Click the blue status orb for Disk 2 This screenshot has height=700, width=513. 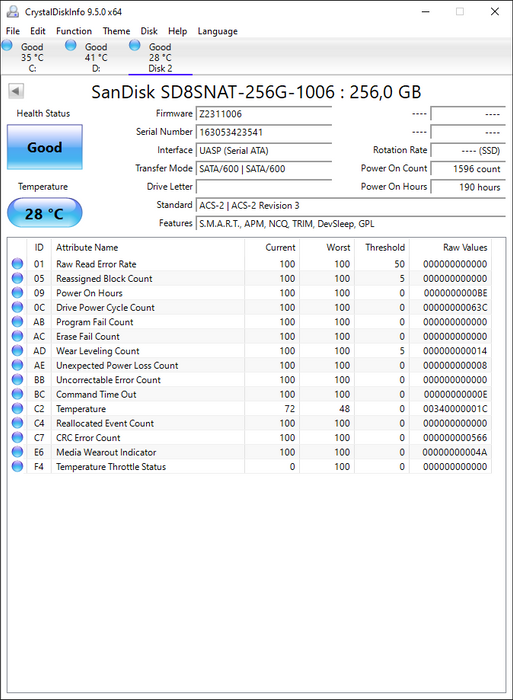pyautogui.click(x=134, y=45)
